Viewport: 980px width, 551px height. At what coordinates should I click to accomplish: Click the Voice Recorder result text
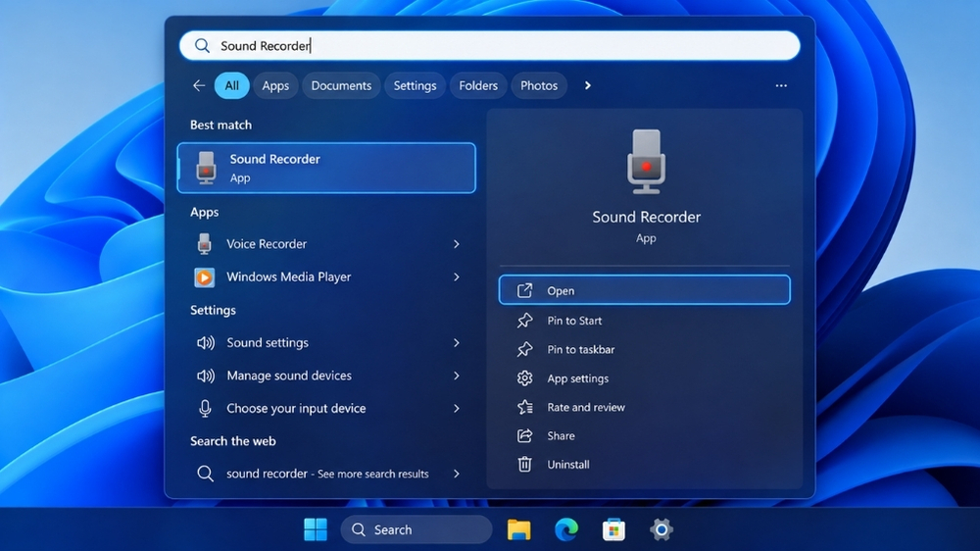tap(267, 244)
